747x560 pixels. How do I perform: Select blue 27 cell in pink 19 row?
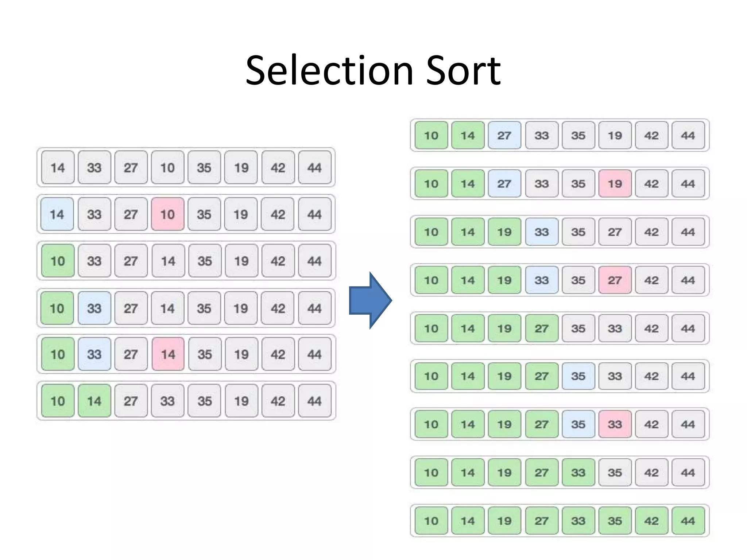[504, 184]
